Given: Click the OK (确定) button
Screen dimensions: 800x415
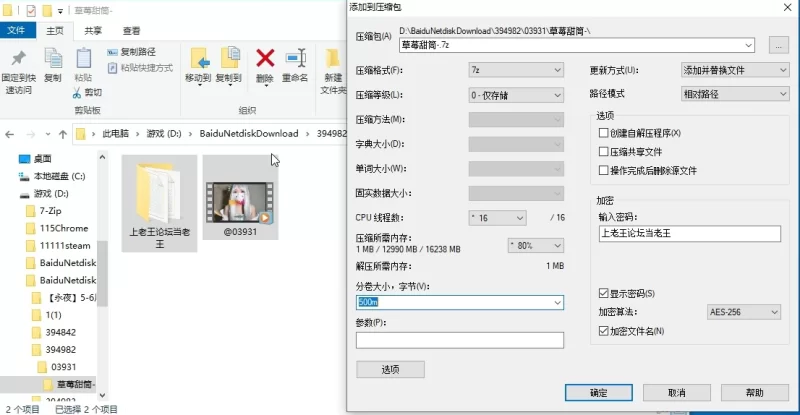Looking at the screenshot, I should pos(598,392).
